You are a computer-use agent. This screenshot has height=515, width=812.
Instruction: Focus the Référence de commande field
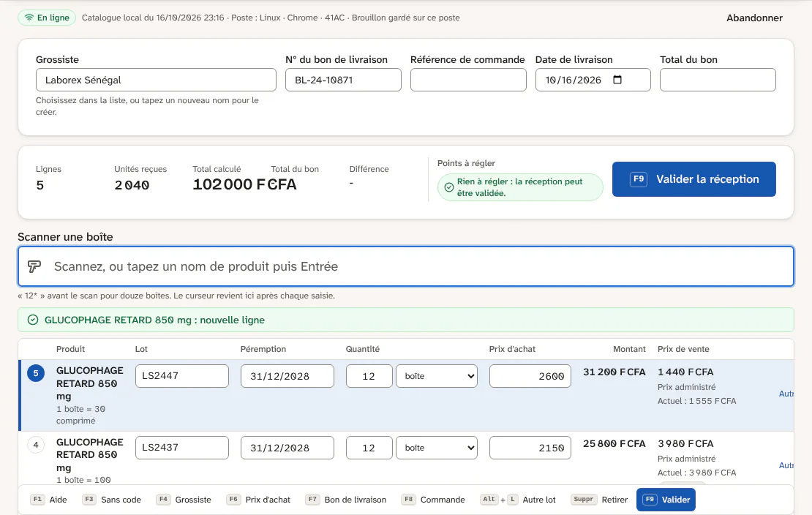pyautogui.click(x=468, y=80)
